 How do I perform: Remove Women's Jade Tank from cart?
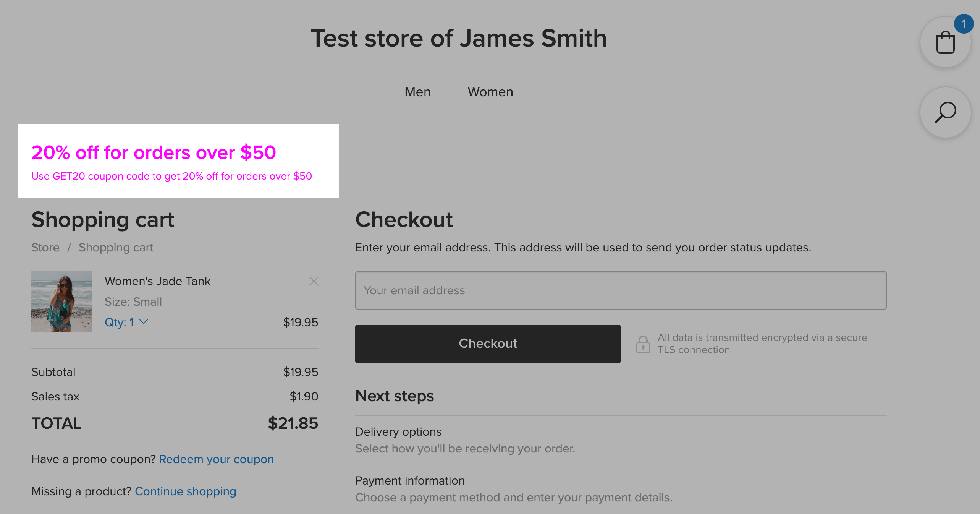[314, 281]
